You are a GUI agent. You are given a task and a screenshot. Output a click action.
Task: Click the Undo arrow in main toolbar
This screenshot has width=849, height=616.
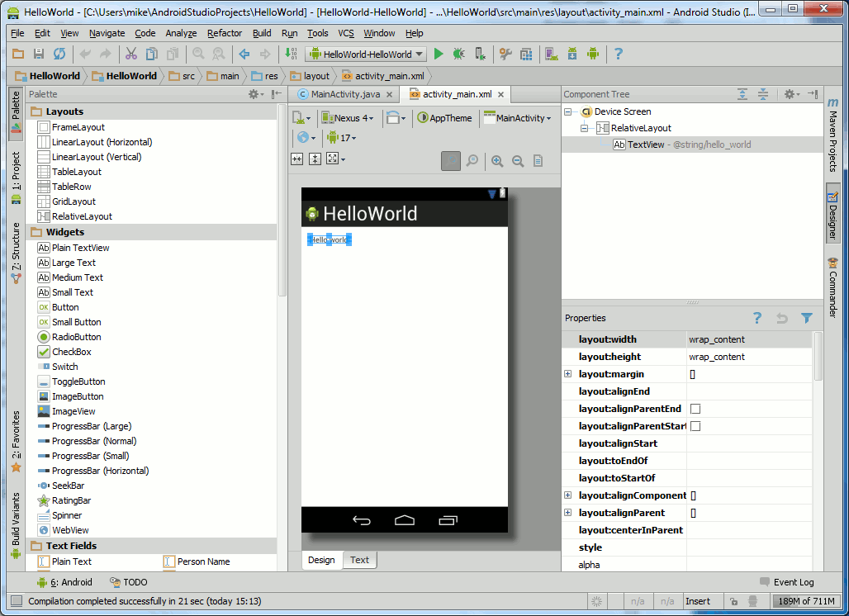(x=85, y=54)
